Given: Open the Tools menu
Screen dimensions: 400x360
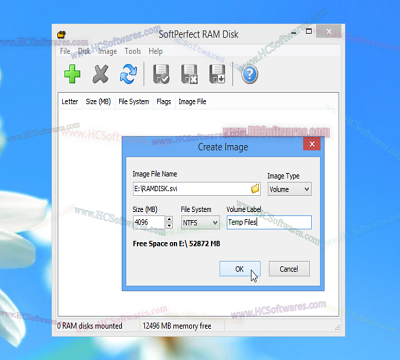Looking at the screenshot, I should click(133, 51).
